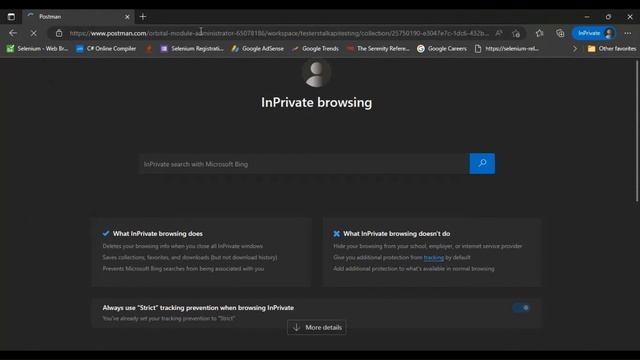This screenshot has height=360, width=640.
Task: Open Selenium Registrati... bookmark
Action: [x=192, y=49]
